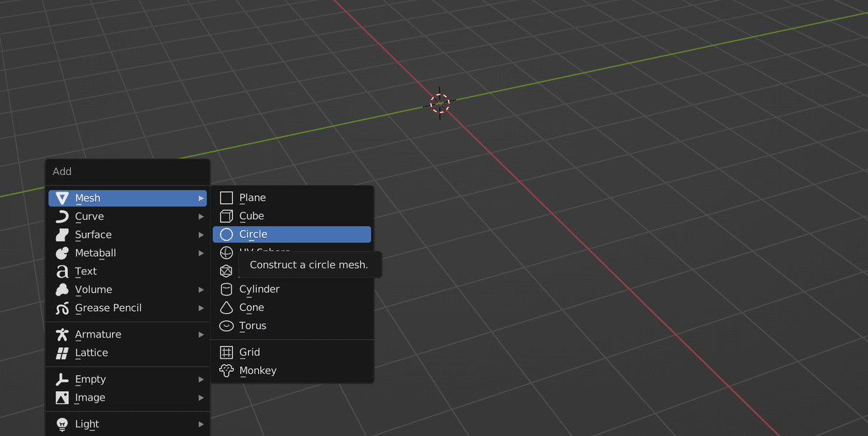Choose Volume from the Add menu

[128, 290]
